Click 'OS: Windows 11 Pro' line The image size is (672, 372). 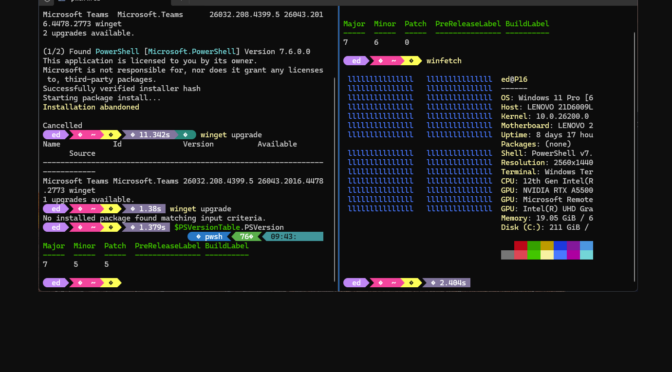[547, 98]
